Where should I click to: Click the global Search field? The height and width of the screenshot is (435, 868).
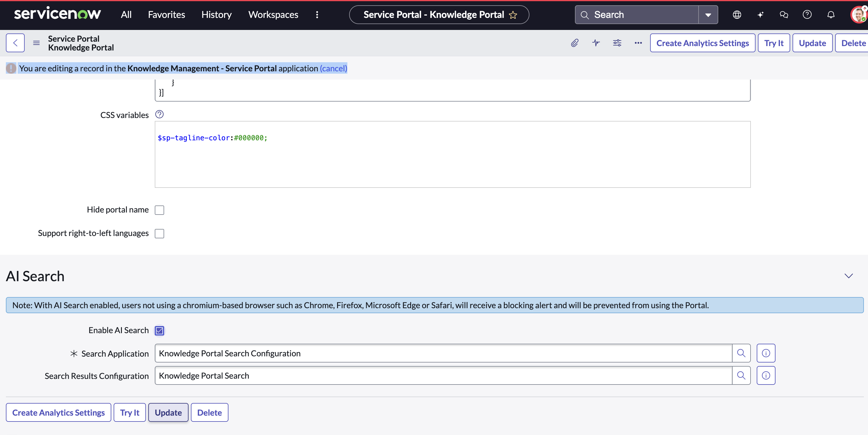pos(637,14)
